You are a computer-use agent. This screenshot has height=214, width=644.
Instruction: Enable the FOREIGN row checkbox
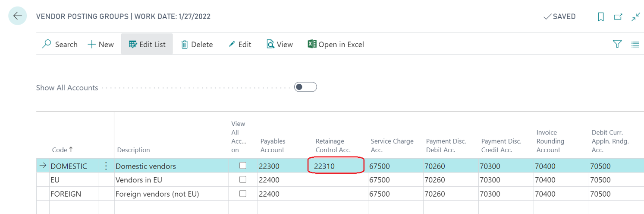[x=243, y=194]
